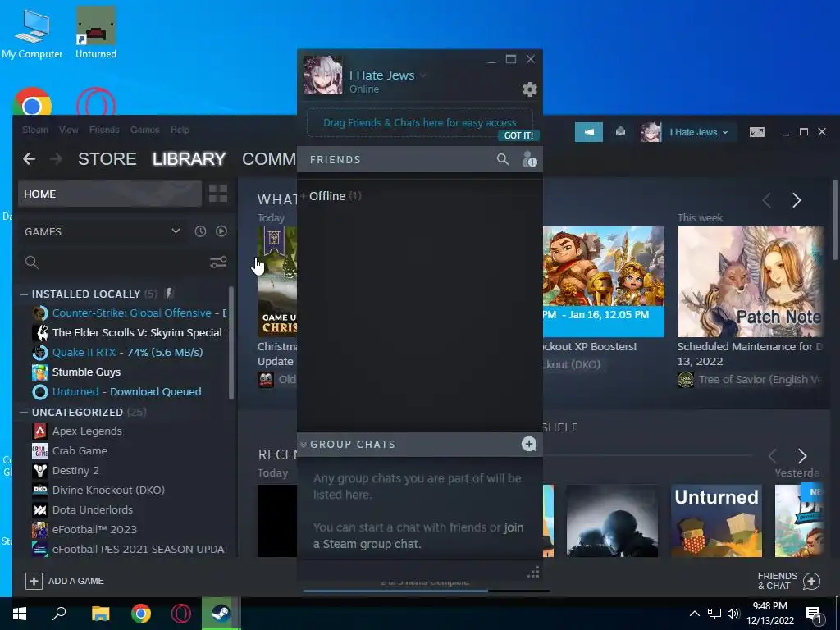840x630 pixels.
Task: Create a new group chat plus icon
Action: point(529,444)
